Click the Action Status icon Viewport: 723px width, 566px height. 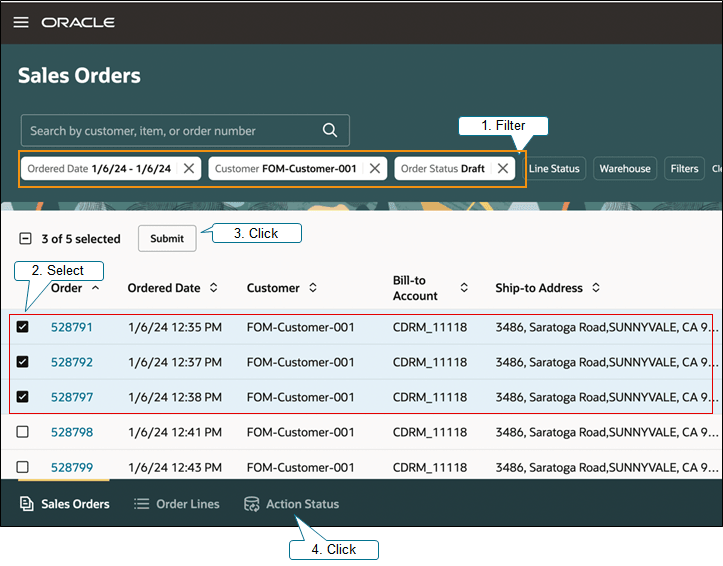[252, 504]
